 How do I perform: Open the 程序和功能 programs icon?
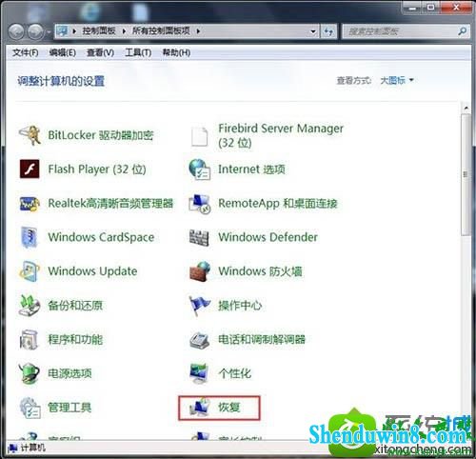click(x=29, y=339)
